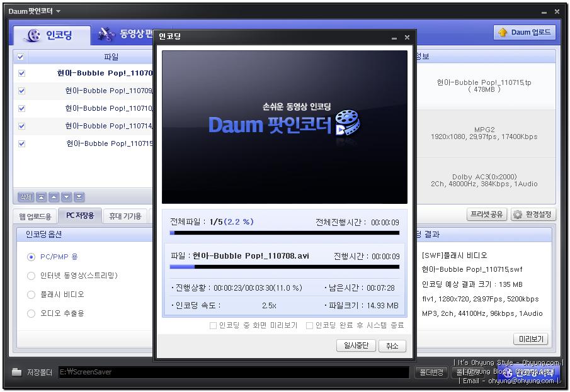Image resolution: width=570 pixels, height=392 pixels.
Task: Click the 인코딩 예상 결과 크기 : 135 MB text
Action: pos(472,284)
